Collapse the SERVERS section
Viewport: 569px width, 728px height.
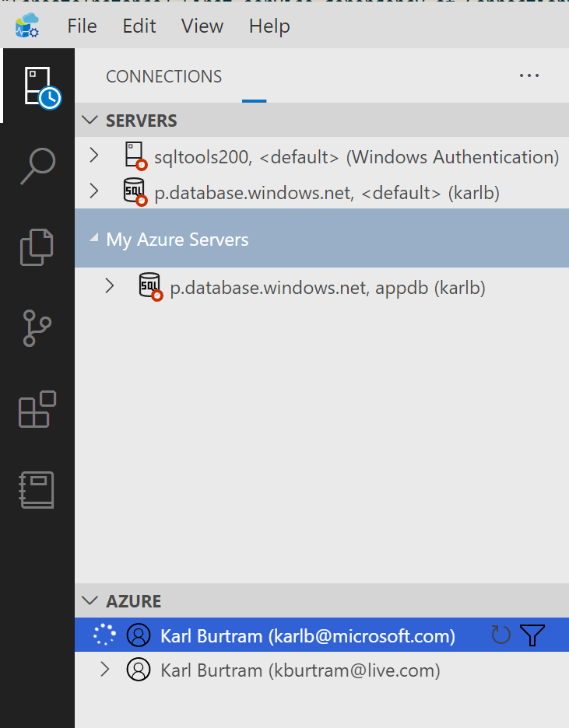tap(90, 121)
